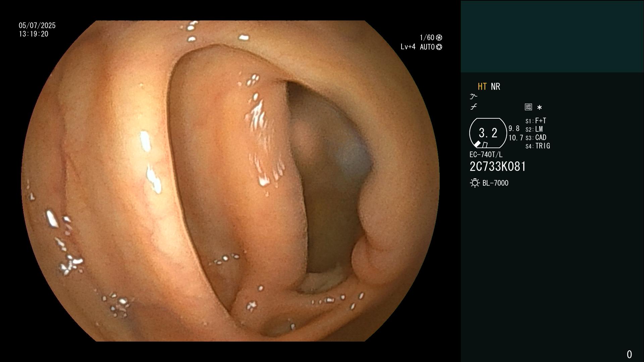The height and width of the screenshot is (362, 644).
Task: Click the 9.8 diameter value
Action: click(x=514, y=129)
